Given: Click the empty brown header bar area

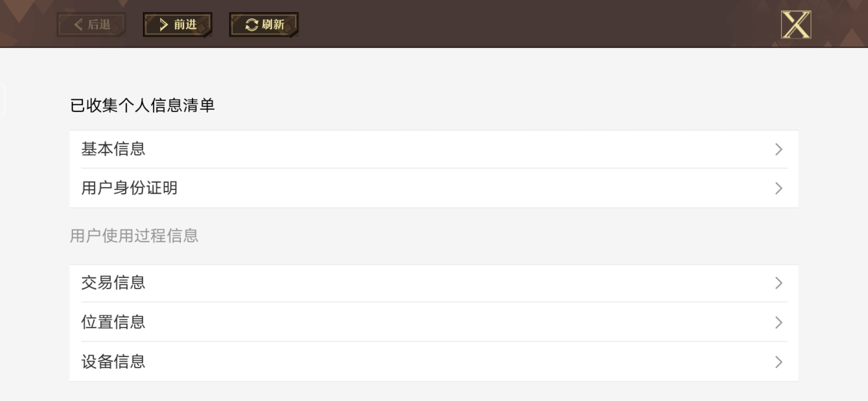Looking at the screenshot, I should pos(538,24).
